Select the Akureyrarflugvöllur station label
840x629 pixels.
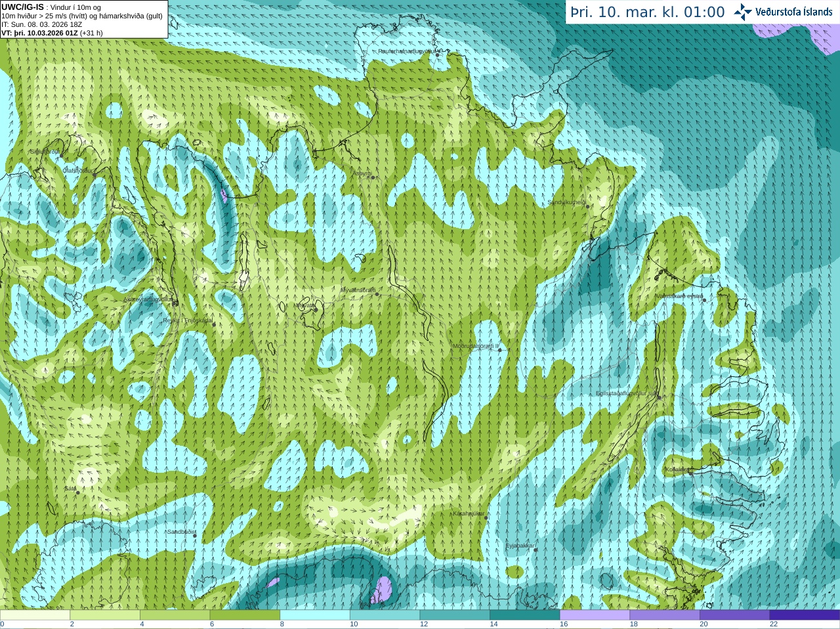pyautogui.click(x=148, y=299)
